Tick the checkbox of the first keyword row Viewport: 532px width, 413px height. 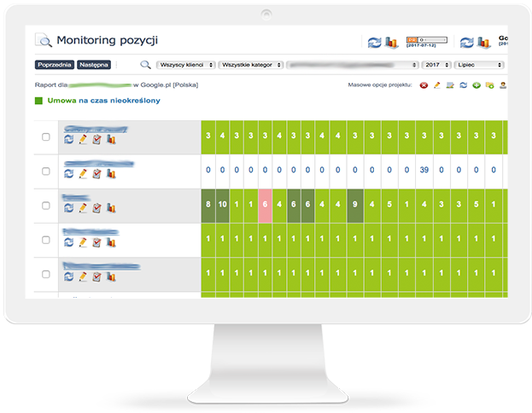[x=46, y=137]
